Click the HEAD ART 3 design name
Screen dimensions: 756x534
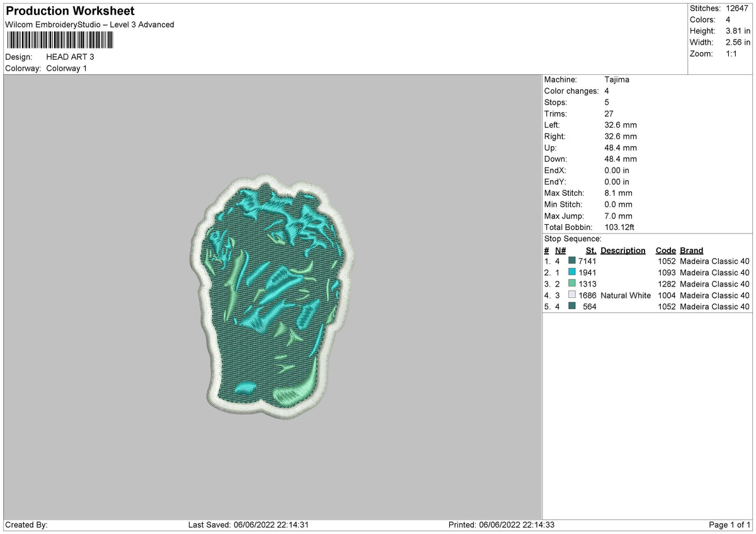[69, 56]
